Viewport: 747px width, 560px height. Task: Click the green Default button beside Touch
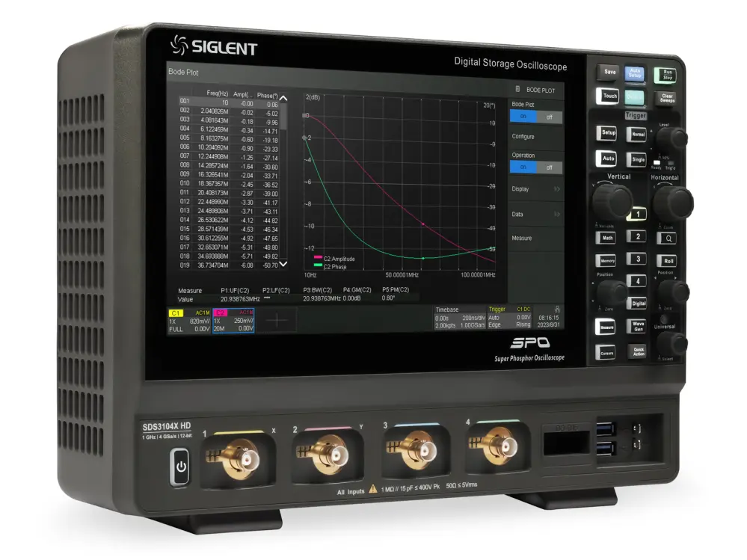pyautogui.click(x=634, y=97)
